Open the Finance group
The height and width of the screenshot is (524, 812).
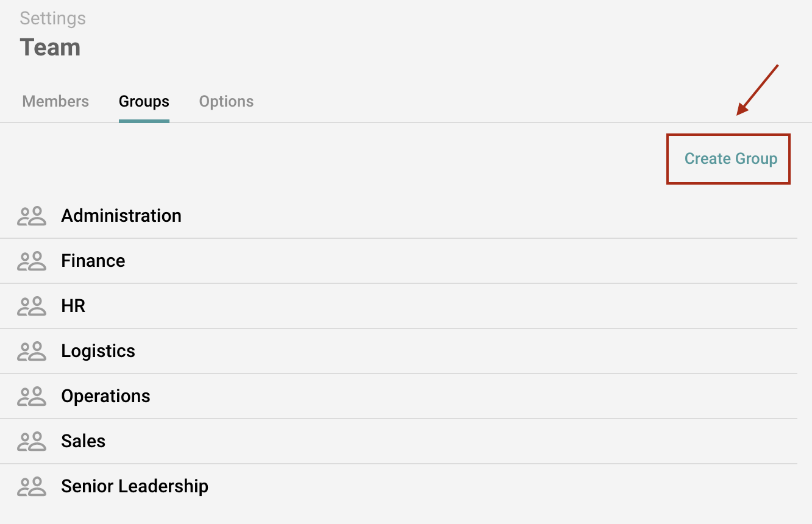[93, 261]
